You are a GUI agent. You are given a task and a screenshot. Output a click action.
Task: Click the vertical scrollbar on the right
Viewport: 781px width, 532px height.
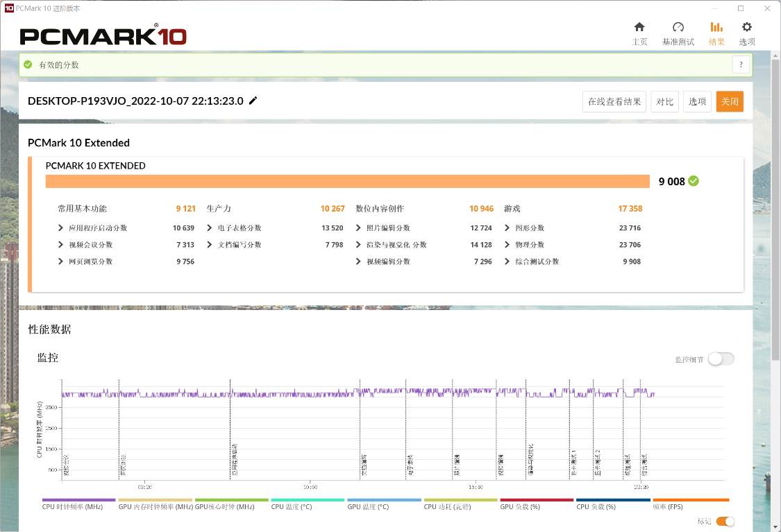775,208
